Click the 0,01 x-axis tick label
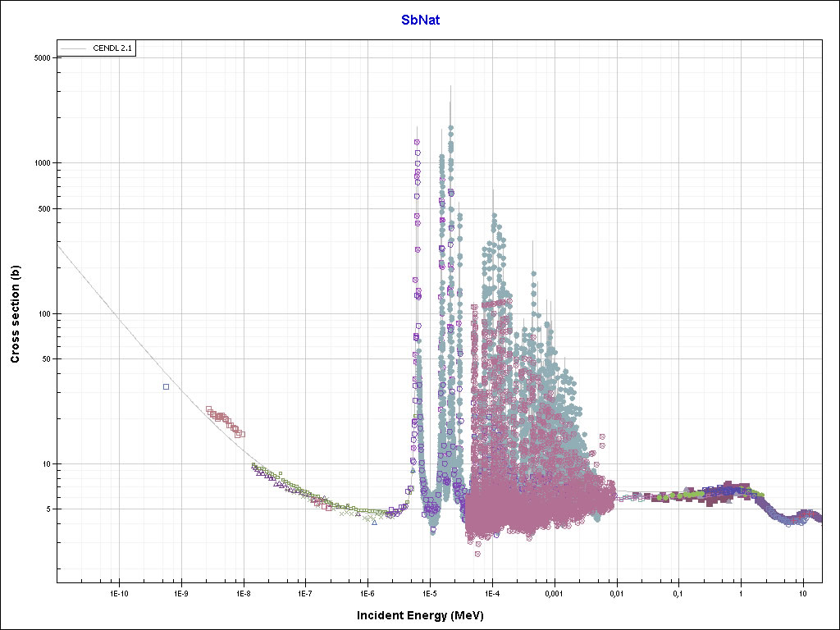 pos(616,592)
